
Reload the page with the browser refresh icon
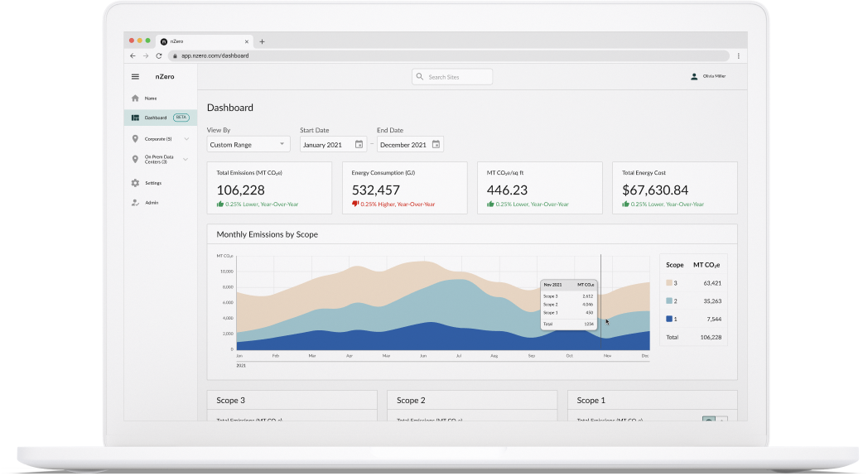point(159,55)
